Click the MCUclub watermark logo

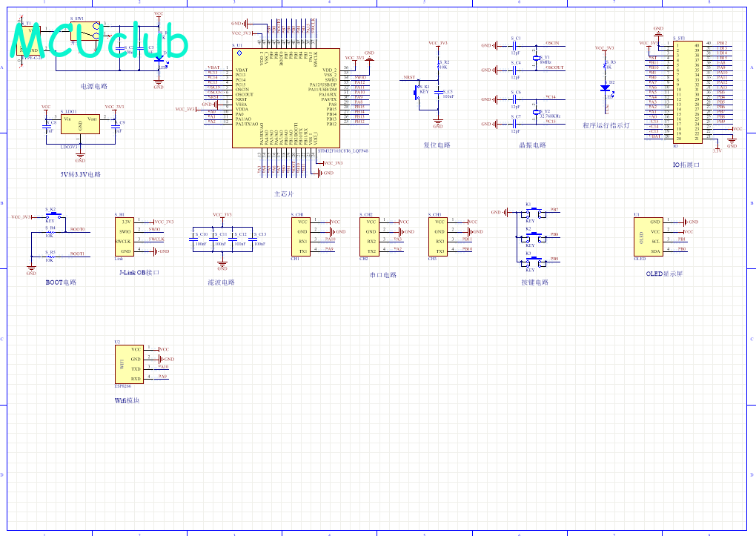(99, 41)
